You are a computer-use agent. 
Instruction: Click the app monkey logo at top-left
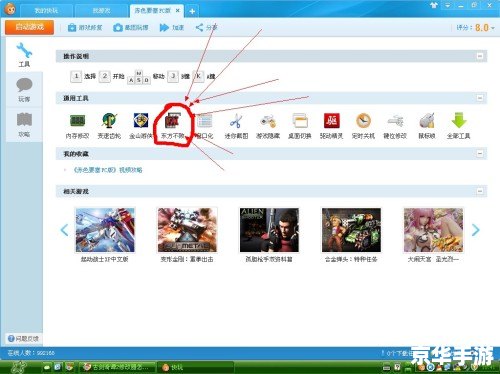(x=10, y=9)
